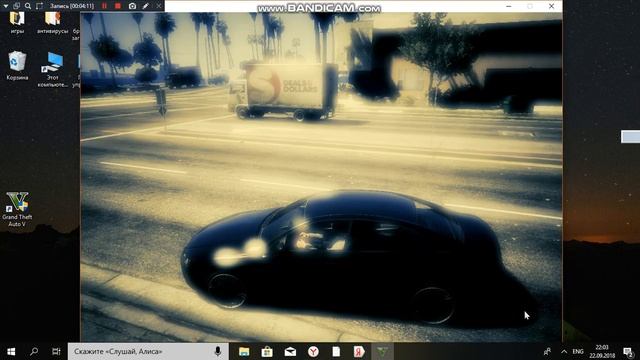Open the Windows Start menu

(11, 351)
